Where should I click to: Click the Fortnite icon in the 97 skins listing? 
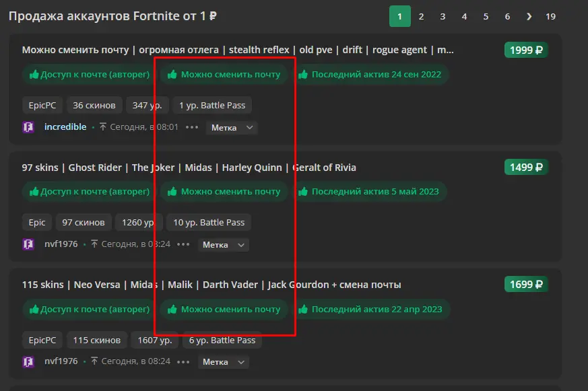(28, 244)
